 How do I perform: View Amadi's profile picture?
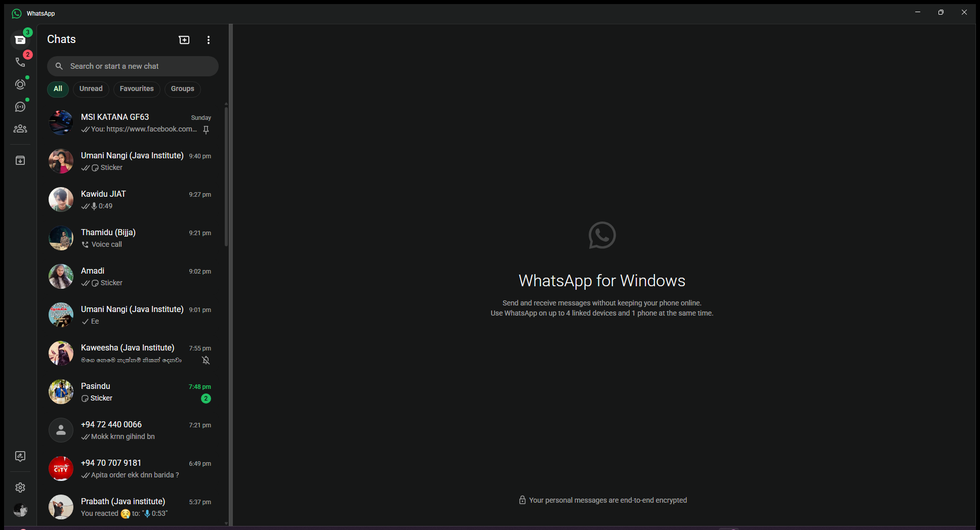[x=61, y=277]
